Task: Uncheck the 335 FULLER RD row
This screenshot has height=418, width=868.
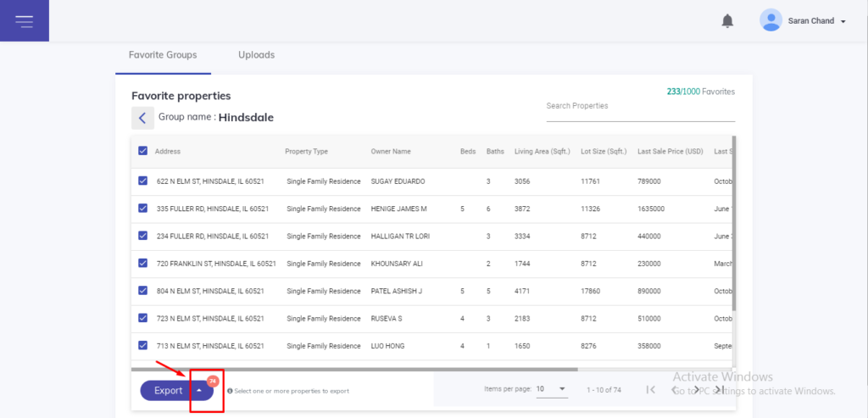Action: [142, 209]
